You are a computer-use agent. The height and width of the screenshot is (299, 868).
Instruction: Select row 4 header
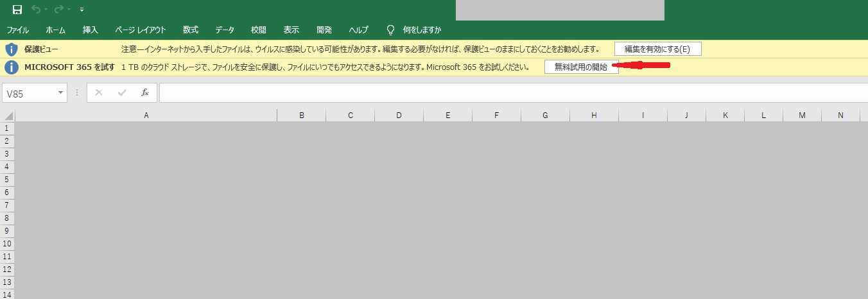tap(7, 167)
